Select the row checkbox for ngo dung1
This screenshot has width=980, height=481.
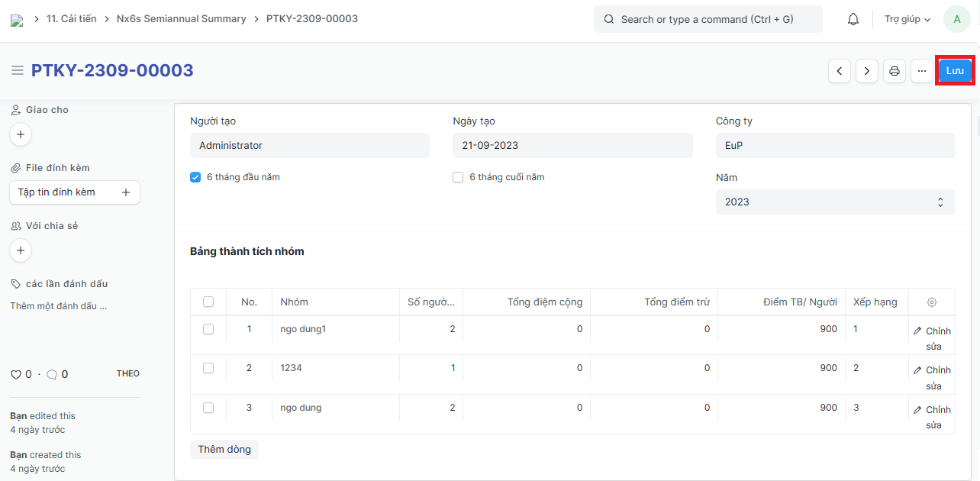point(208,329)
